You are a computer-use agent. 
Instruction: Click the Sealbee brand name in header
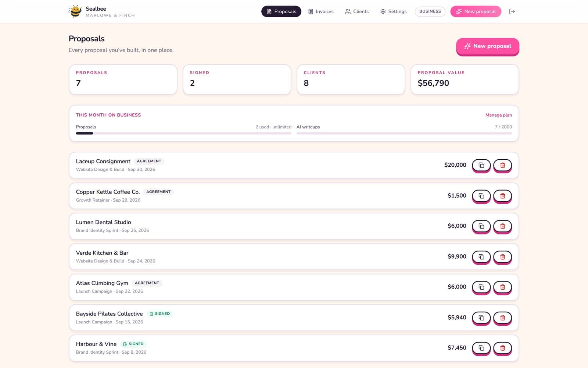click(96, 8)
